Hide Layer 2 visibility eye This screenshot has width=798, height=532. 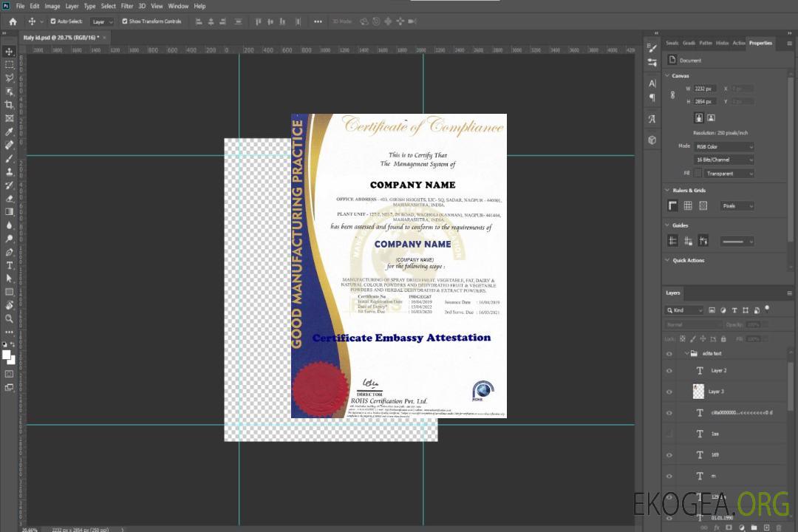pyautogui.click(x=669, y=371)
